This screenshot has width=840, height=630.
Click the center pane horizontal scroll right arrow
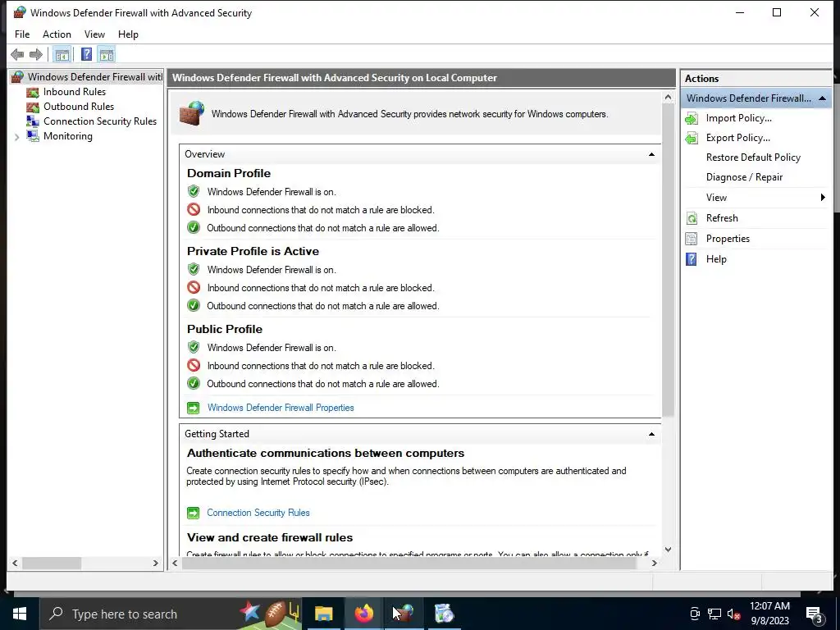tap(654, 563)
